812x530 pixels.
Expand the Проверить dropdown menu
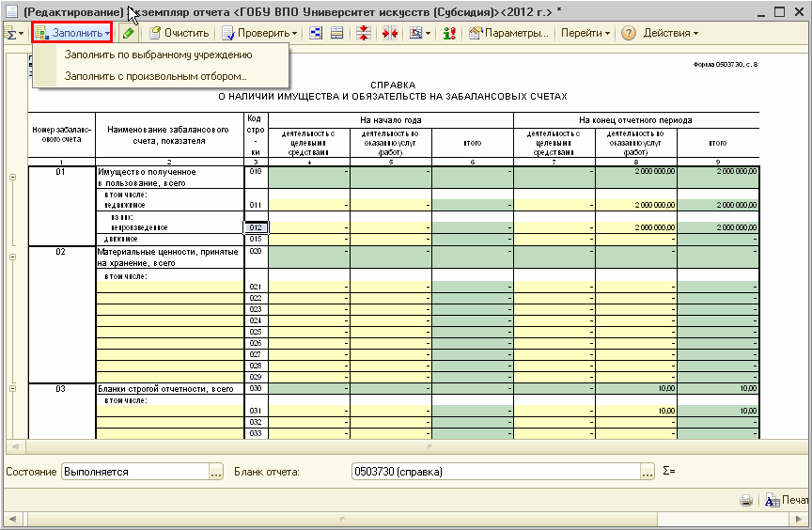[x=259, y=33]
